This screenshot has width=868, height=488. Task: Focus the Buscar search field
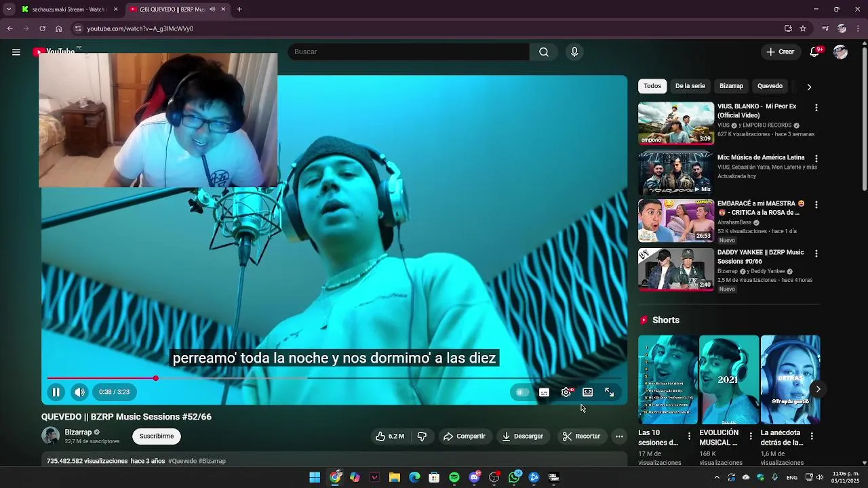pyautogui.click(x=408, y=52)
